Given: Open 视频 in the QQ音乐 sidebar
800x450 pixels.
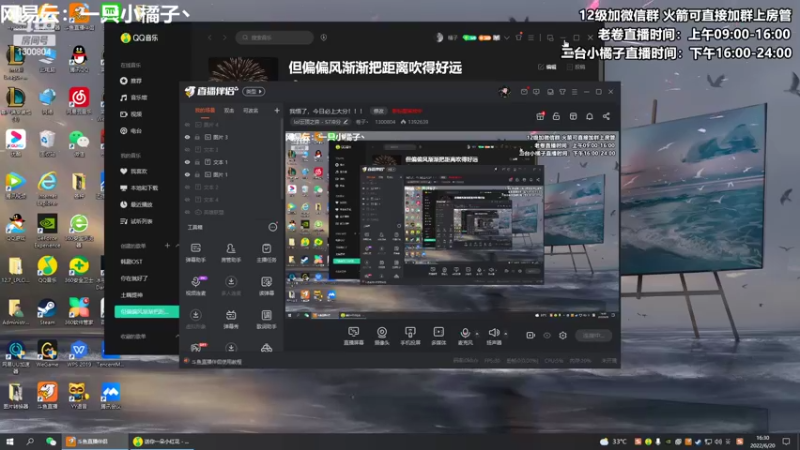Looking at the screenshot, I should click(x=131, y=114).
